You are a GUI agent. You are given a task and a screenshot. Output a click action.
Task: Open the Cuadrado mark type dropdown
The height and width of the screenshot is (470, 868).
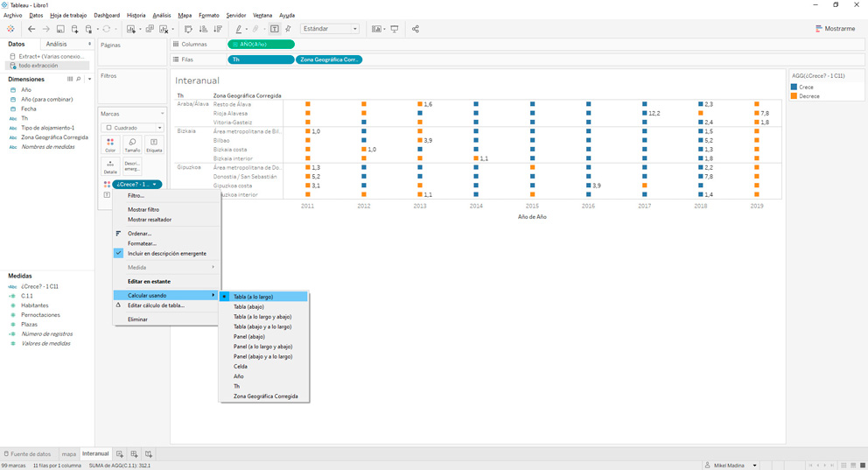point(134,128)
